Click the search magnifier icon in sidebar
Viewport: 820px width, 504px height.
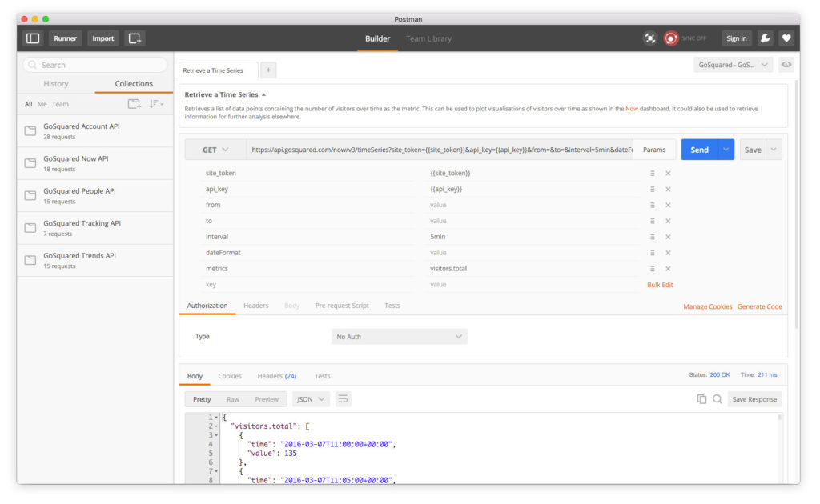pyautogui.click(x=32, y=65)
